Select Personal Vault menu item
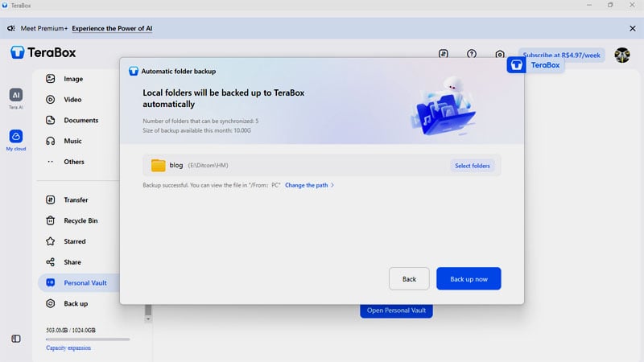The image size is (644, 362). click(x=85, y=283)
